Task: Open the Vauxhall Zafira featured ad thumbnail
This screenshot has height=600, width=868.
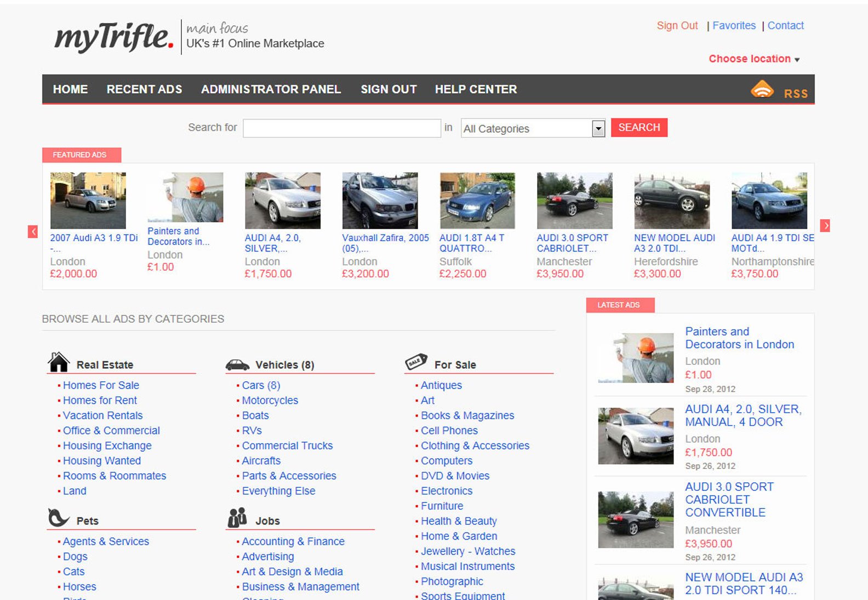Action: click(380, 201)
